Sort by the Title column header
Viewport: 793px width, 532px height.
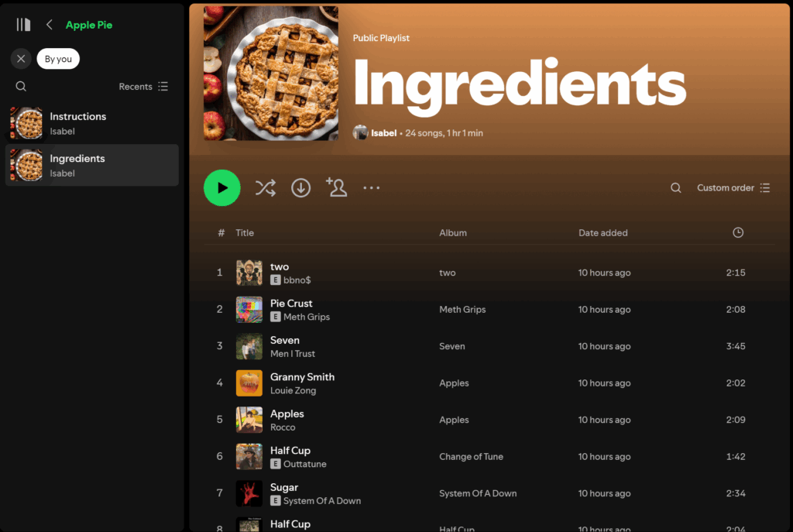pyautogui.click(x=245, y=232)
